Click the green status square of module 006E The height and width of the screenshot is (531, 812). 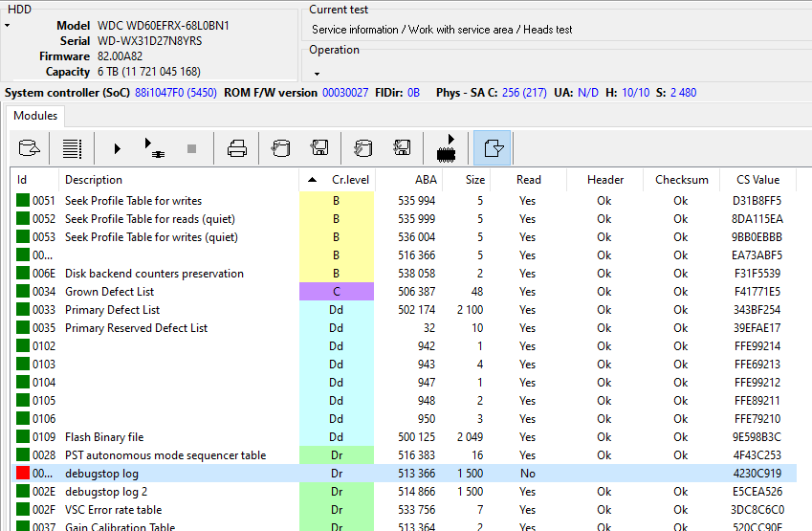23,273
